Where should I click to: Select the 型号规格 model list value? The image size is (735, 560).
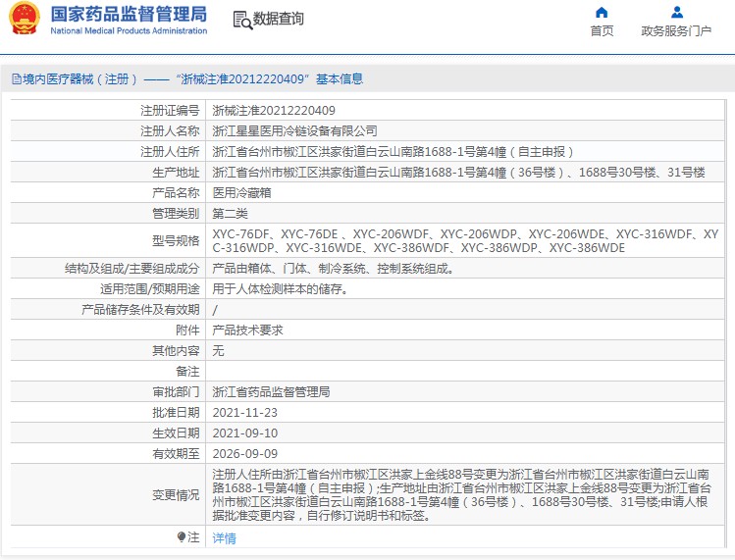coord(465,241)
